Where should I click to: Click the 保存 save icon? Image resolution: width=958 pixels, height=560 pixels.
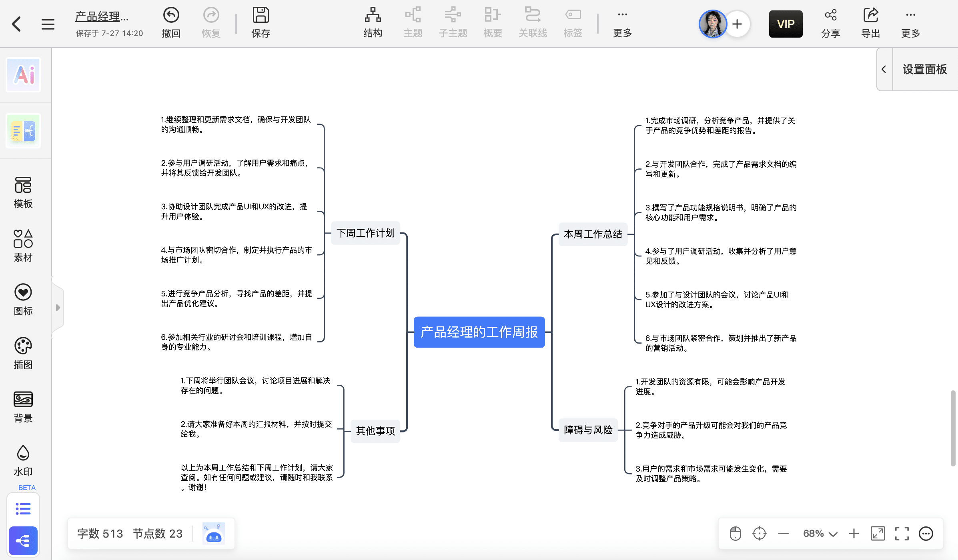tap(261, 16)
